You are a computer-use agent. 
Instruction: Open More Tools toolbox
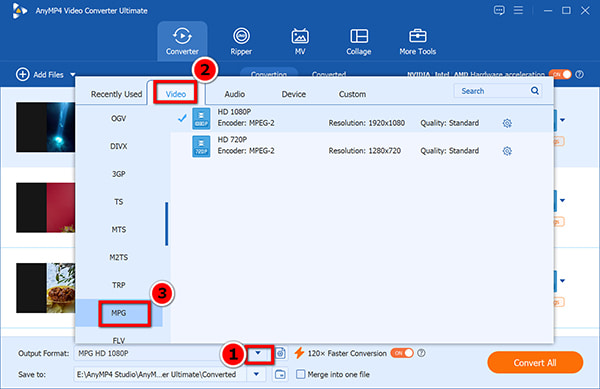[417, 41]
